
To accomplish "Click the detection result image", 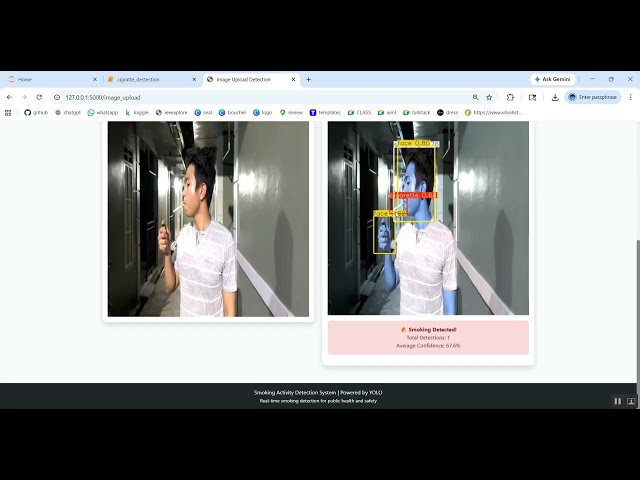I will point(428,218).
